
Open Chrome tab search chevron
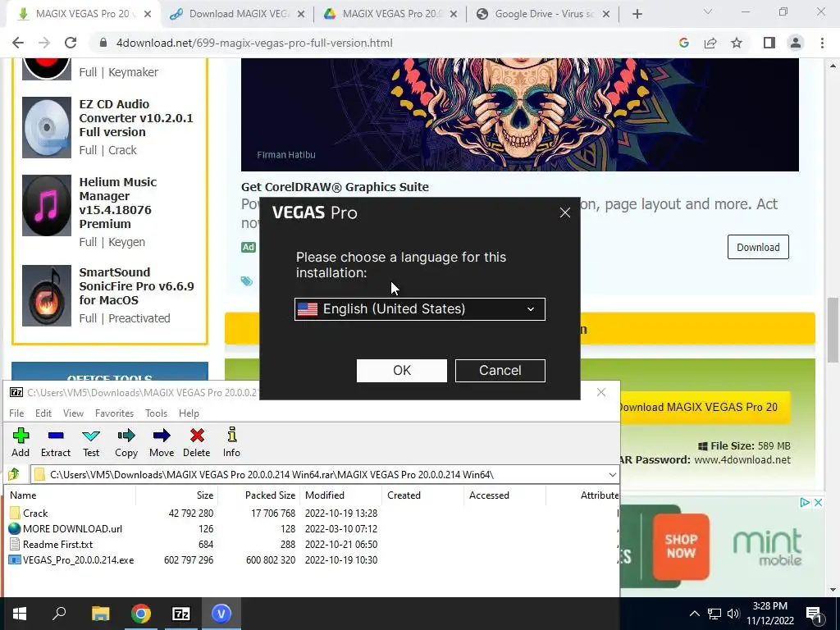pos(708,12)
